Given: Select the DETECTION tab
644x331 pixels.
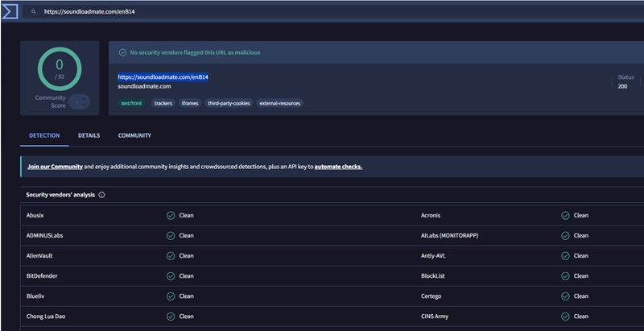Looking at the screenshot, I should (44, 135).
